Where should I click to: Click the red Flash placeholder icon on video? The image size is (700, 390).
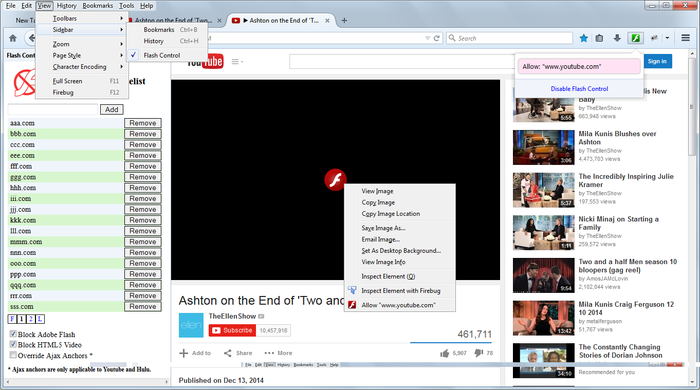335,179
